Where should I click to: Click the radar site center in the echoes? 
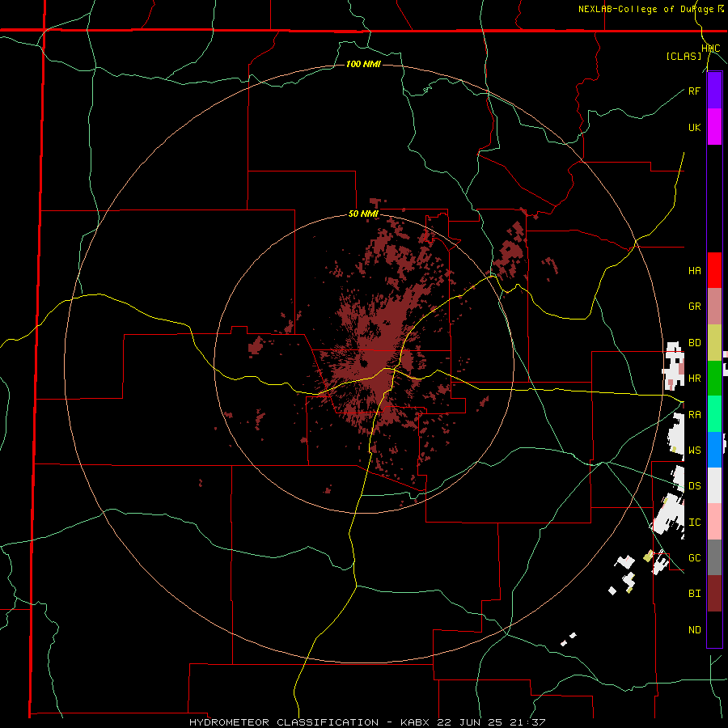(364, 363)
